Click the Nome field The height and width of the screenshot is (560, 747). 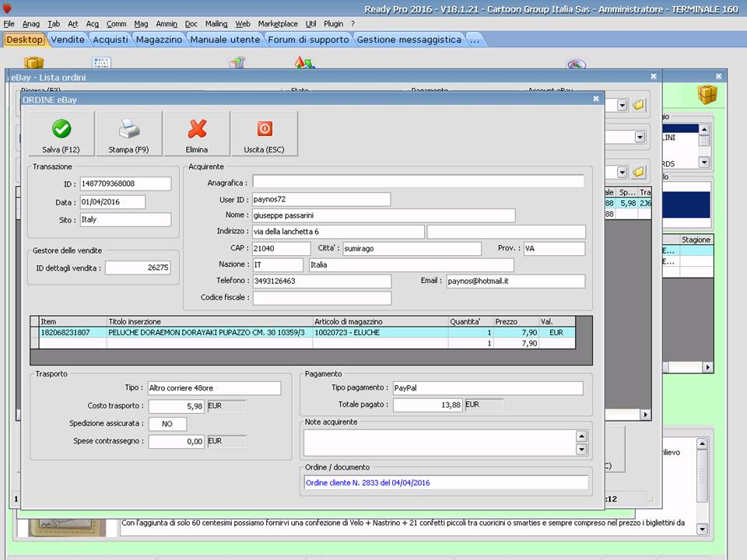[384, 215]
